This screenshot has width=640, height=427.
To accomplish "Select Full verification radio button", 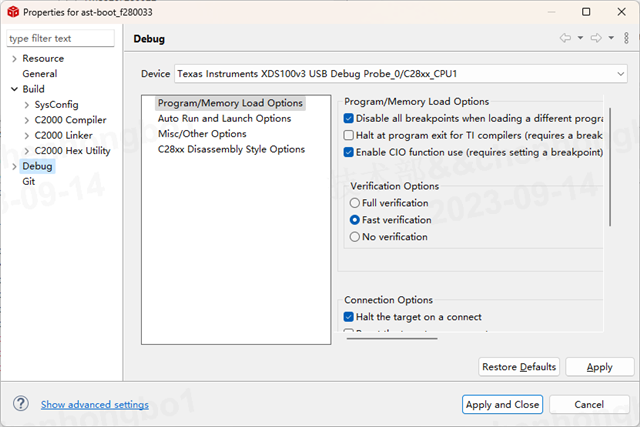I will click(x=355, y=203).
